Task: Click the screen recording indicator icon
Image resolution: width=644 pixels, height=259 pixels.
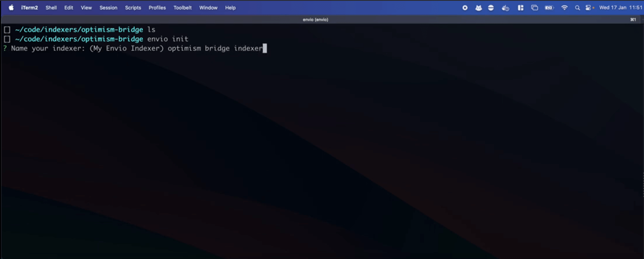Action: [465, 8]
